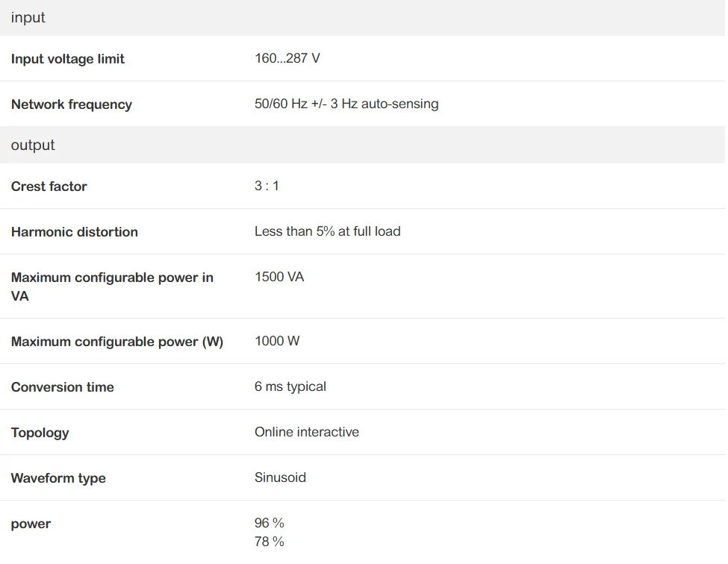Select "Less than 5% at full load" text
The height and width of the screenshot is (564, 728).
pos(328,231)
